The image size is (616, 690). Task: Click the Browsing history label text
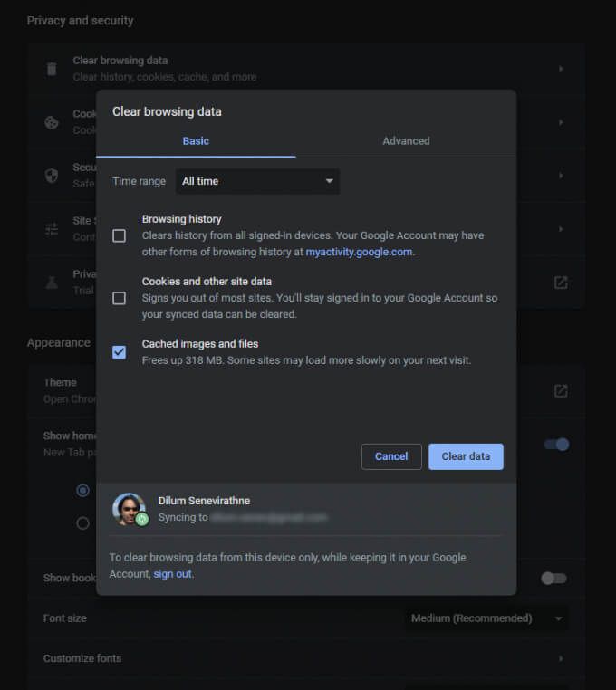181,219
